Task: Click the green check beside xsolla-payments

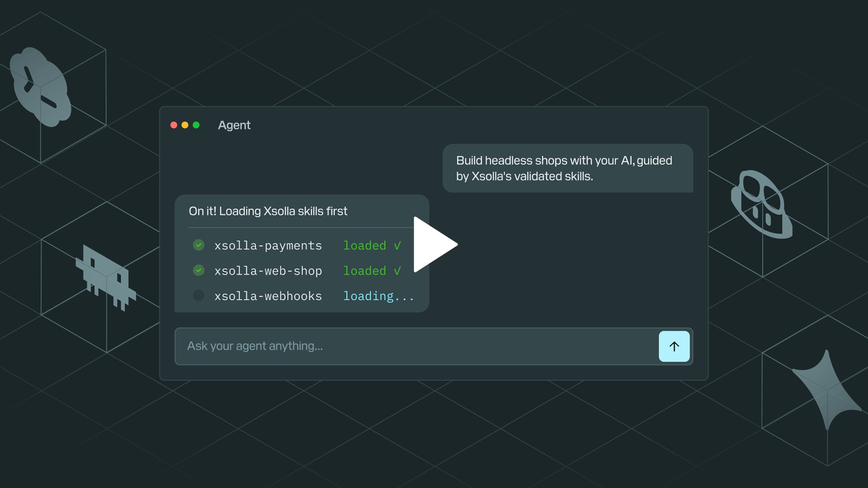Action: point(199,245)
